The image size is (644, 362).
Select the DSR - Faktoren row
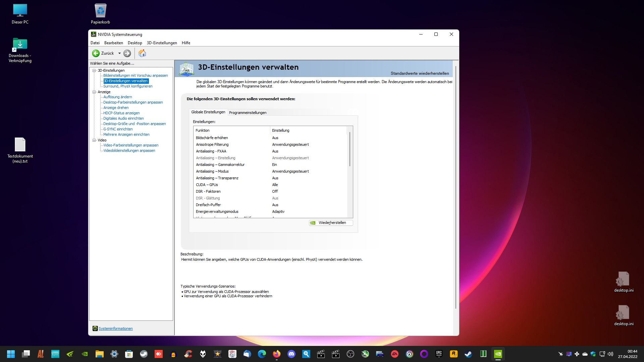click(x=270, y=191)
